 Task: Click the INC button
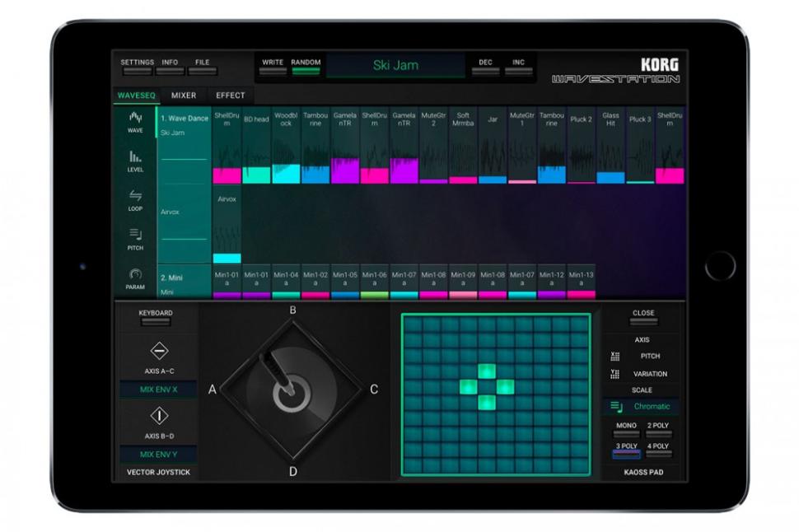click(518, 66)
